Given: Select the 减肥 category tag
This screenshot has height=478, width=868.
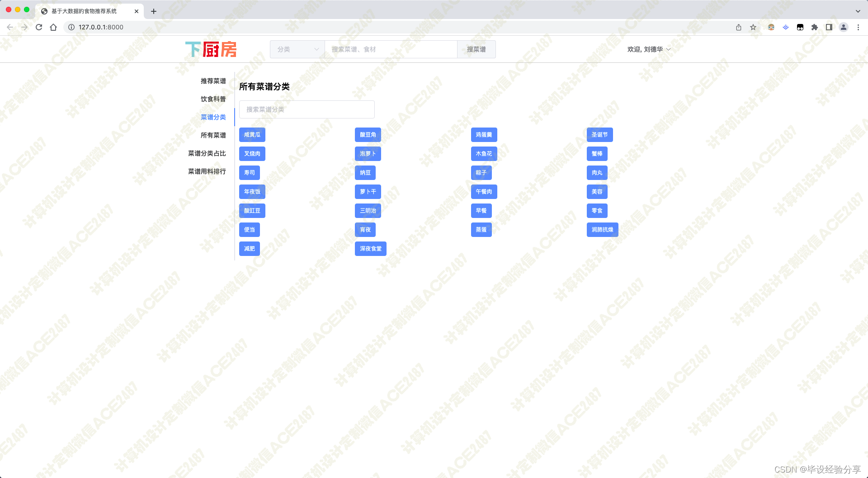Looking at the screenshot, I should (x=250, y=249).
